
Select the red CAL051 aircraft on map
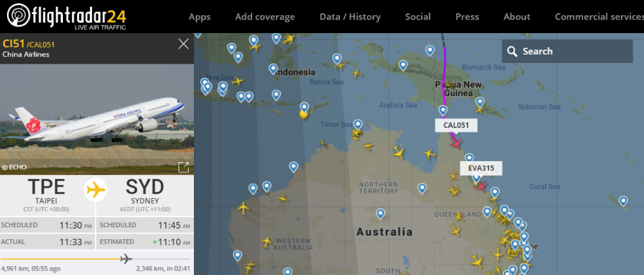[455, 143]
